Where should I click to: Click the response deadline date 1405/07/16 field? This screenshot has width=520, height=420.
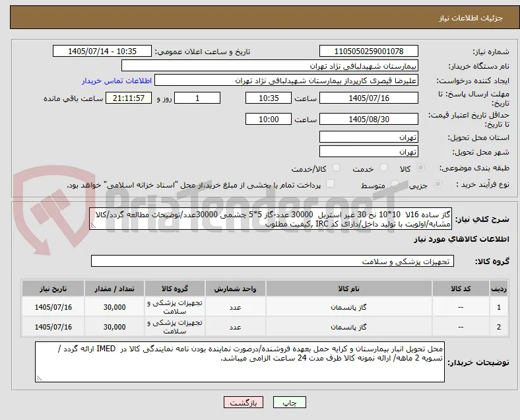(x=369, y=98)
